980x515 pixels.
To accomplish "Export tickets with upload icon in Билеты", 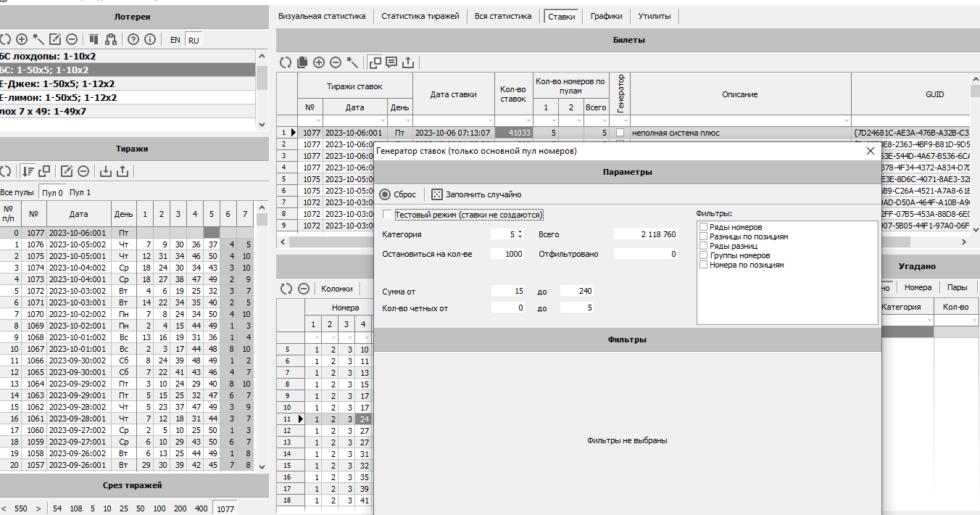I will [x=408, y=62].
